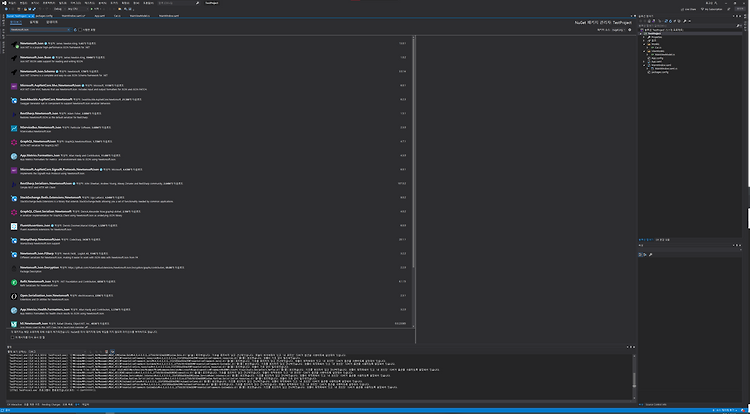Viewport: 750px width, 414px height.
Task: Select NServiceBus.Newtonsoft.Json package row
Action: point(210,129)
